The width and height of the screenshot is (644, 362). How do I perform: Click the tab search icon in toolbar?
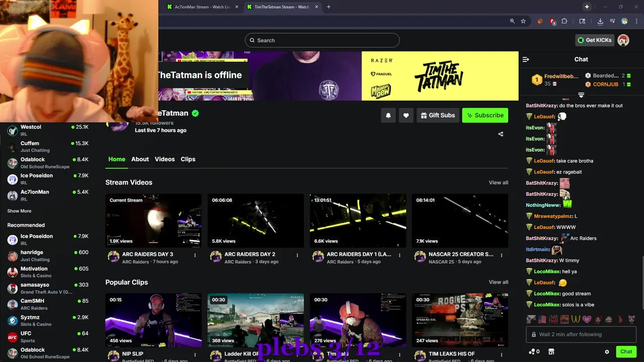582,21
